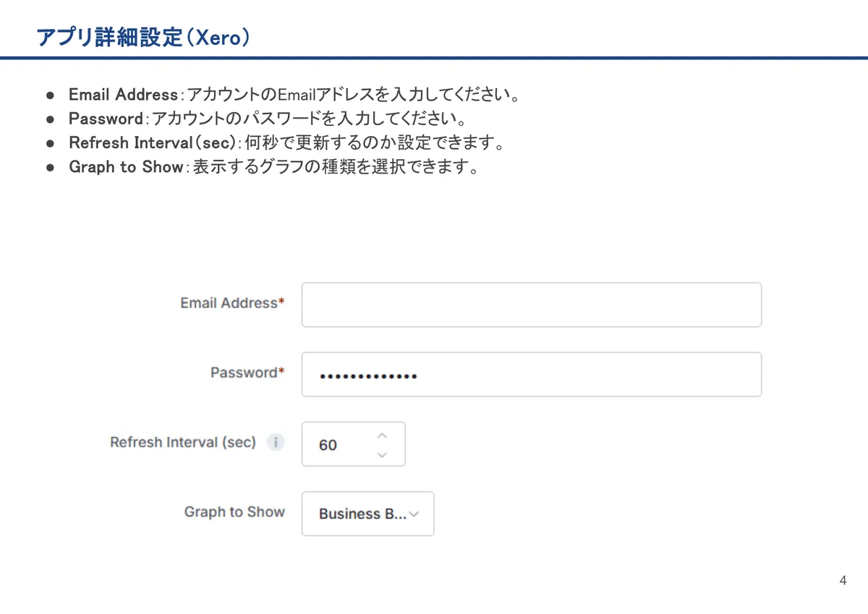Click the Email Address* field label
Screen dimensions: 868x614
(232, 303)
